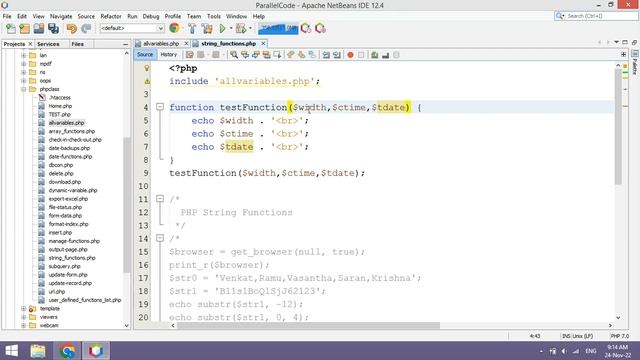Collapse the testFunction code fold on line 4
Screen dimensions: 640x360
coord(160,107)
